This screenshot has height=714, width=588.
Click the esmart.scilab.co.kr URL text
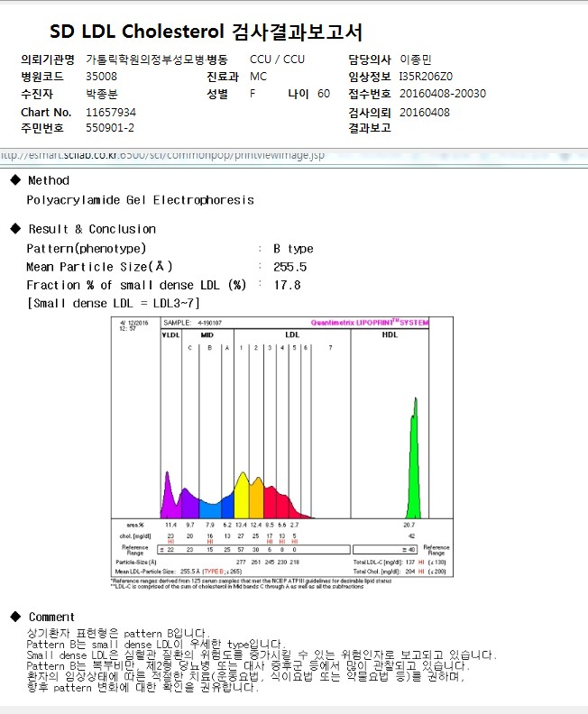point(162,155)
